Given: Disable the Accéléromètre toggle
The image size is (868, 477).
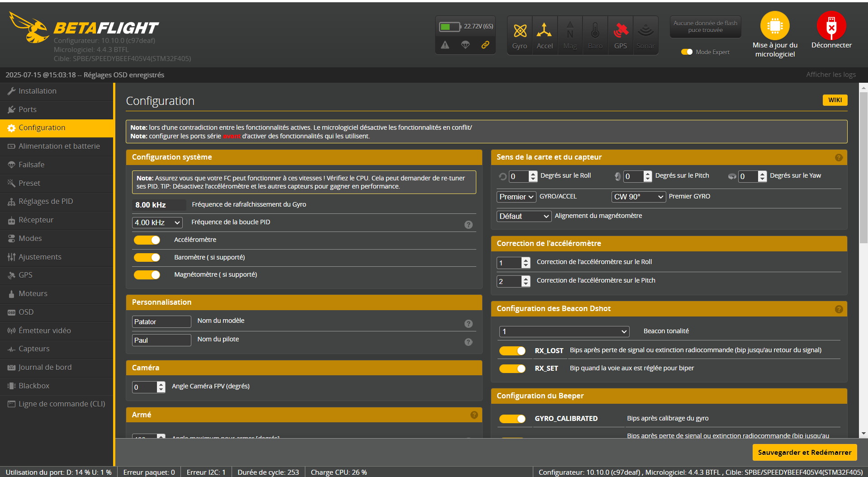Looking at the screenshot, I should (147, 240).
